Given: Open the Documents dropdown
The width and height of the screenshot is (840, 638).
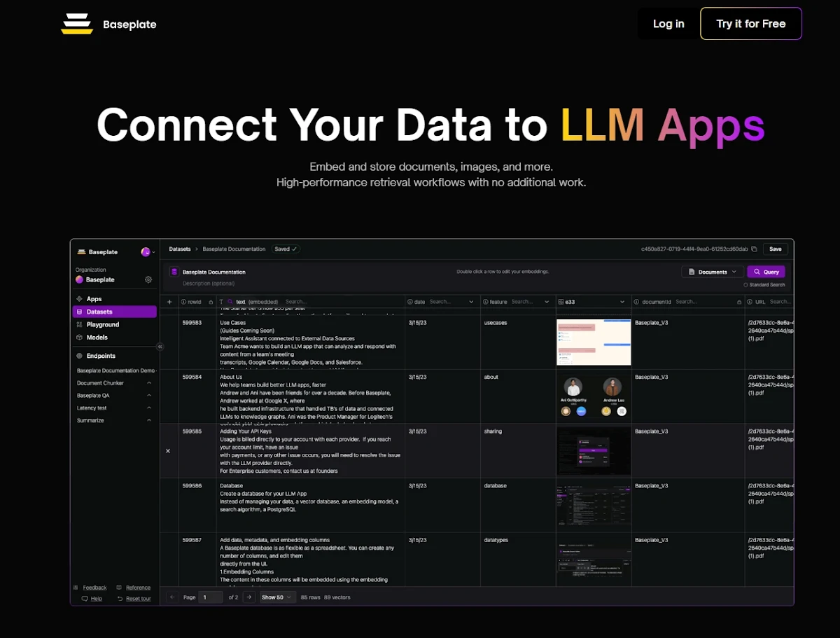Looking at the screenshot, I should click(x=712, y=272).
